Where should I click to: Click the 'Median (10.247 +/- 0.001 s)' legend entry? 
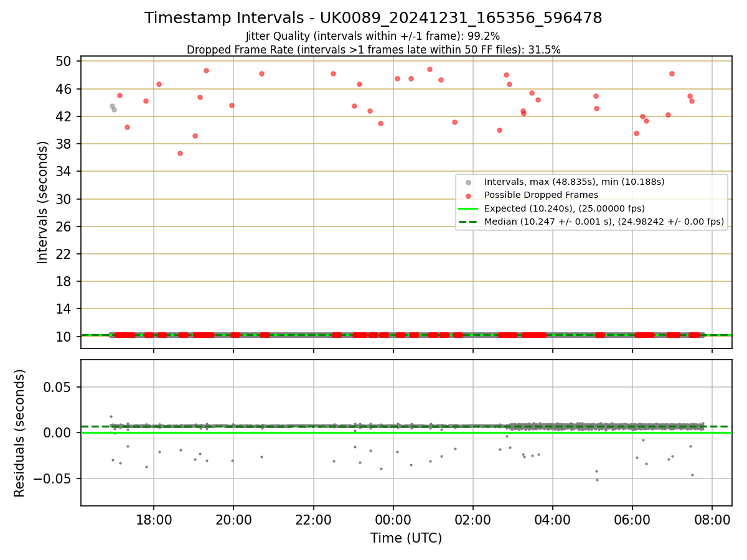(x=604, y=222)
